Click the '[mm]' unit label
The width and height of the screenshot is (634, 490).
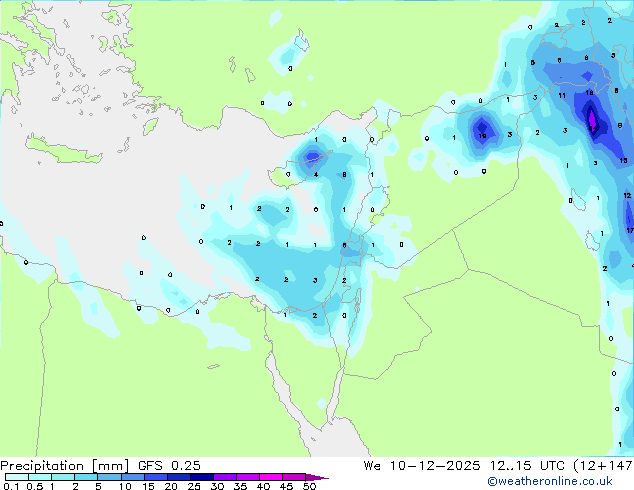(x=110, y=466)
